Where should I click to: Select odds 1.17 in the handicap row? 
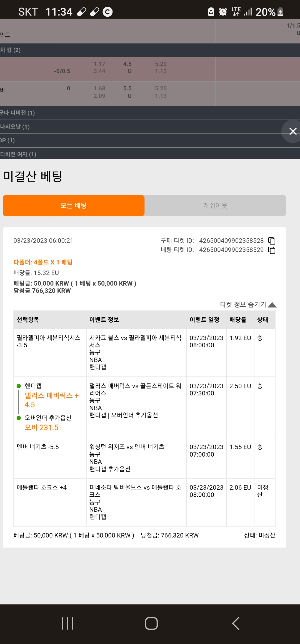(x=99, y=64)
